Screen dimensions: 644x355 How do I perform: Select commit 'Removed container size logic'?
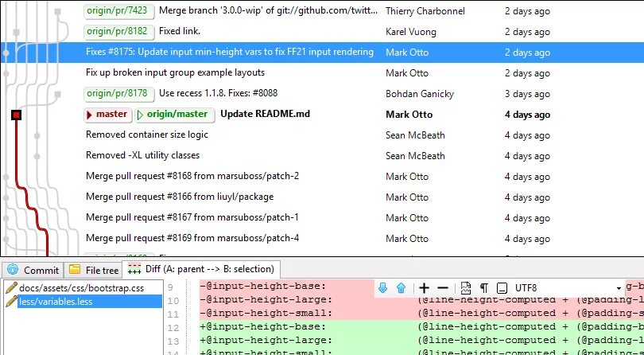point(146,135)
